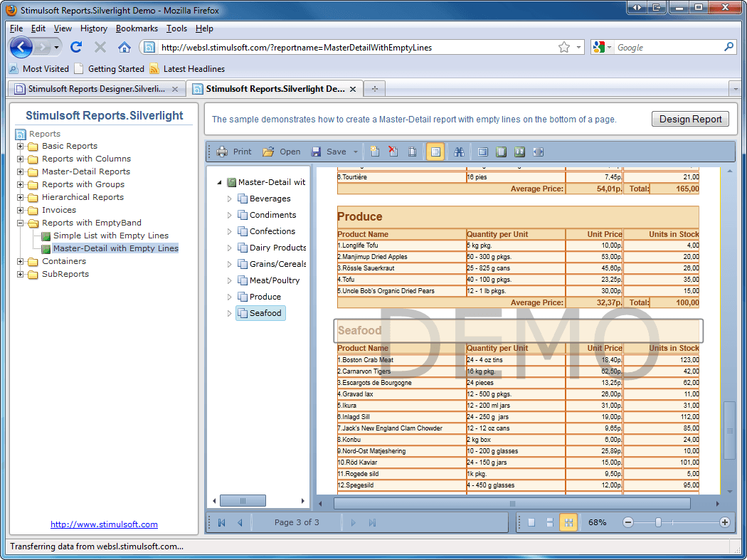Switch to continuous page display mode
The width and height of the screenshot is (747, 560).
(550, 523)
